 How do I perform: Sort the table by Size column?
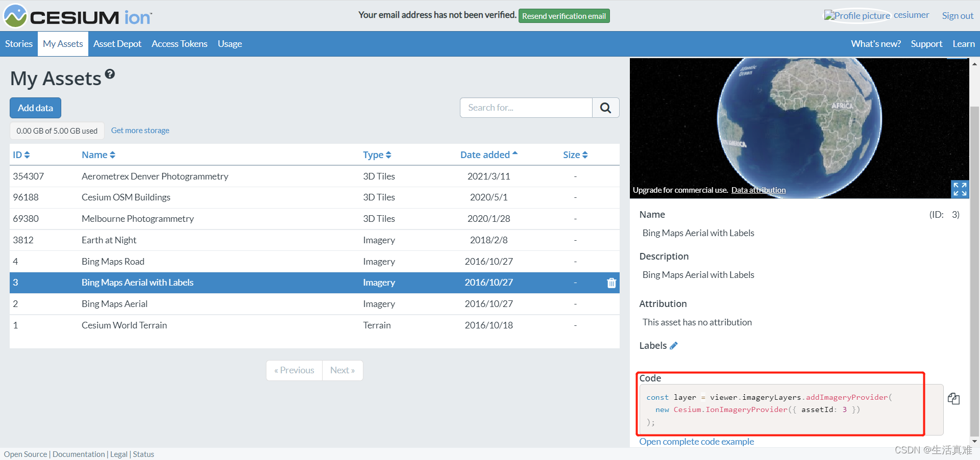(575, 155)
